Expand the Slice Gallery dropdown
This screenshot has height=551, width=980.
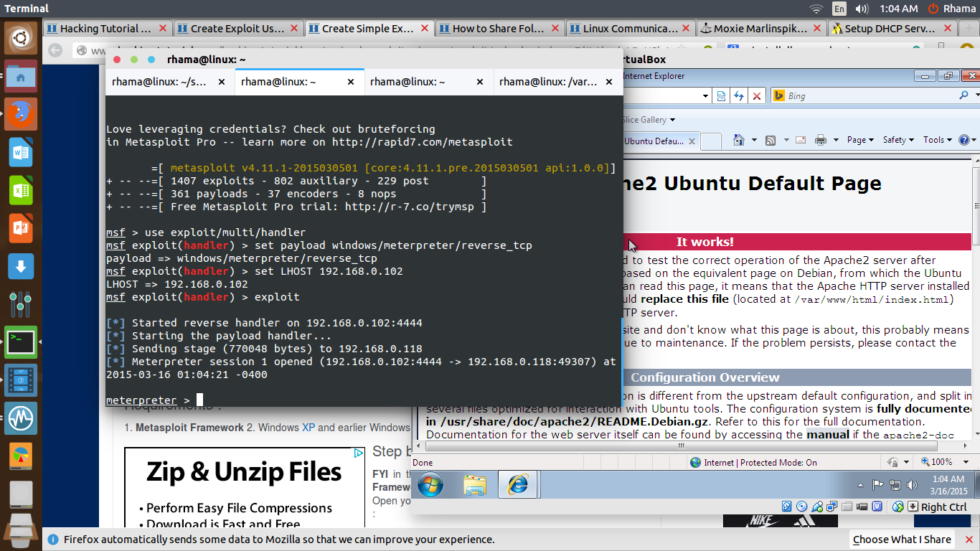[672, 120]
